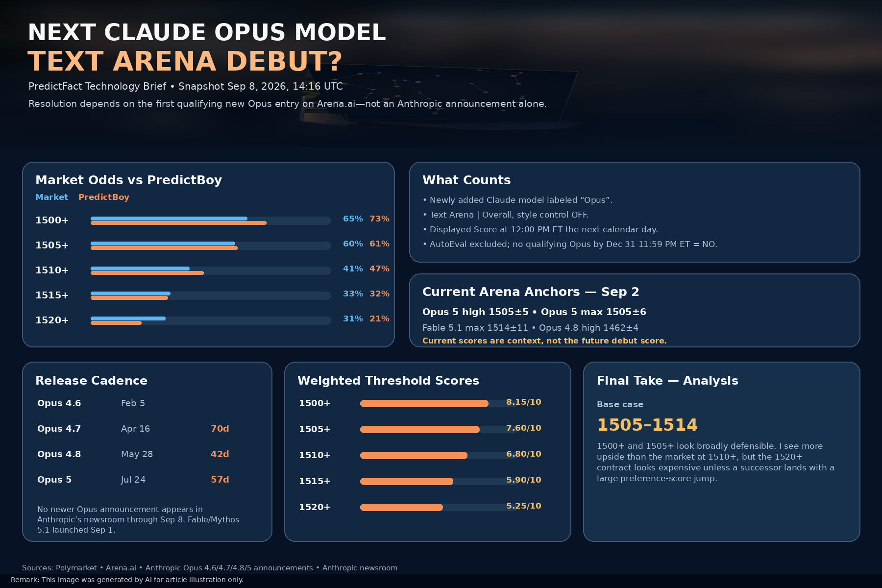Click the 'Market Odds vs PredictBoy' heading

click(129, 180)
